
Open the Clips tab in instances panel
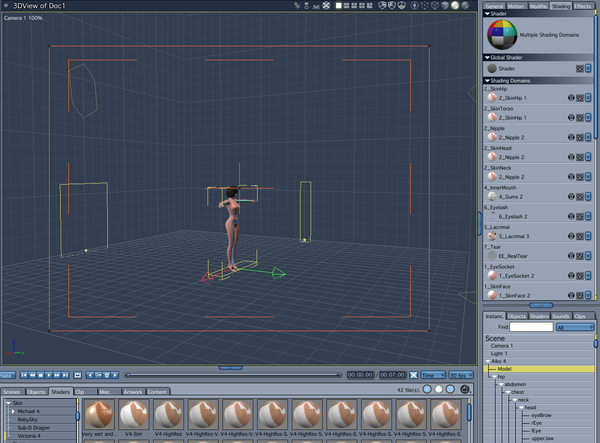(580, 316)
